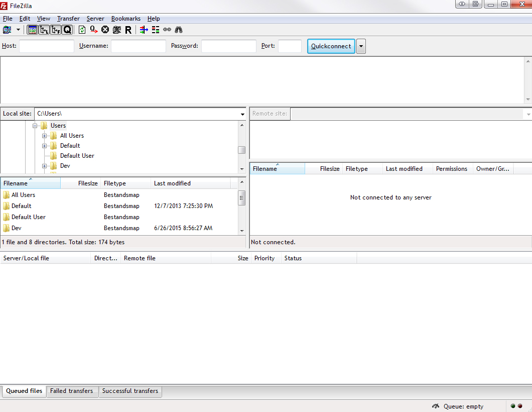532x412 pixels.
Task: Open the Server menu
Action: click(95, 19)
